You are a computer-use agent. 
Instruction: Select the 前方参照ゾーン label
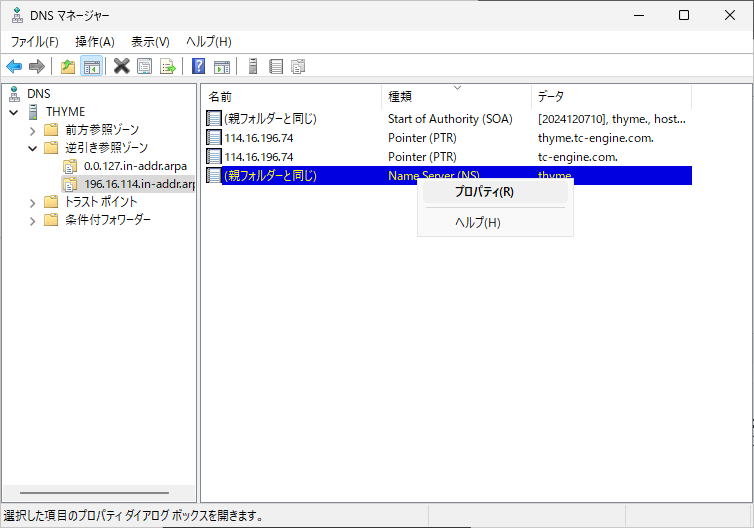(x=102, y=130)
